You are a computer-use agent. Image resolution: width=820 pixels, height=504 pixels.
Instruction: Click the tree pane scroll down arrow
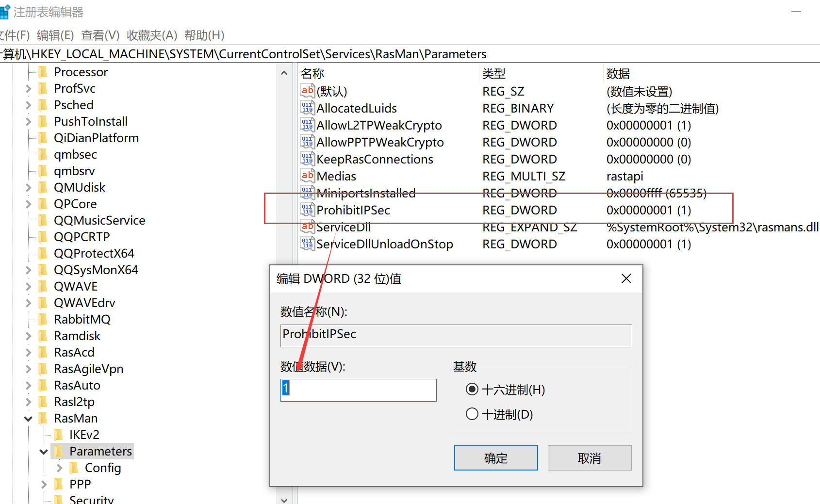pyautogui.click(x=284, y=500)
